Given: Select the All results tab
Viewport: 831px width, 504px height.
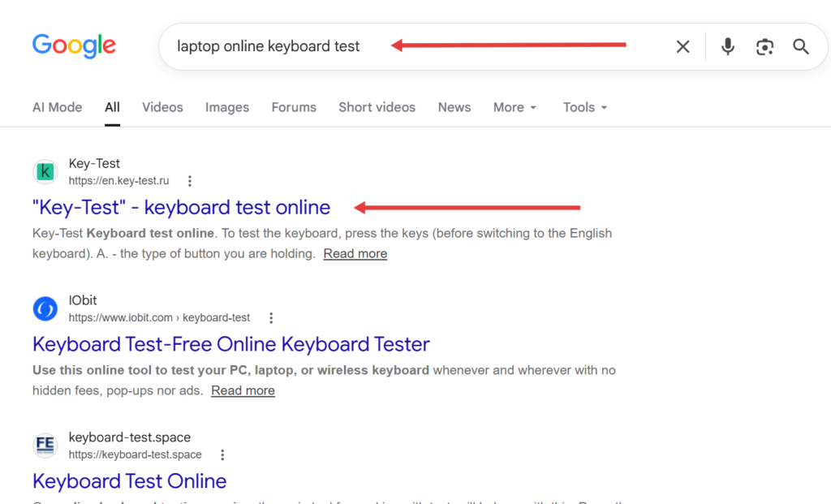Looking at the screenshot, I should tap(112, 108).
